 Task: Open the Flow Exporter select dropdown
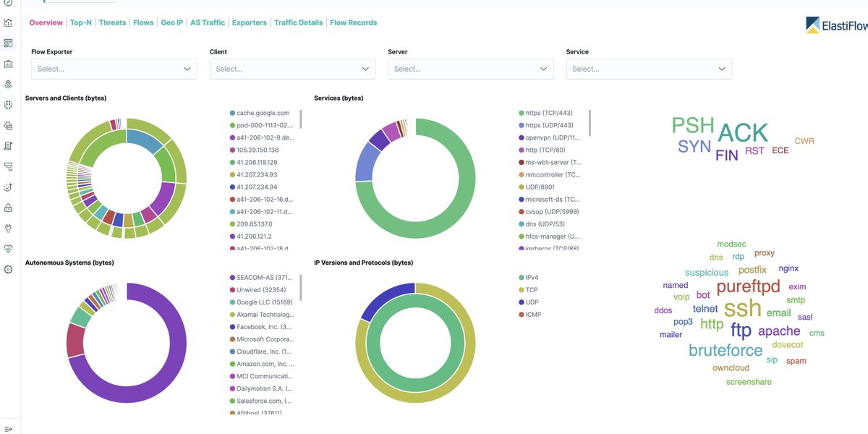coord(114,69)
